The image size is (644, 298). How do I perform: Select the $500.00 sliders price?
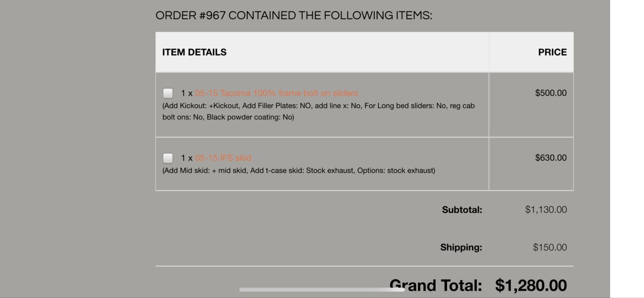(x=551, y=93)
